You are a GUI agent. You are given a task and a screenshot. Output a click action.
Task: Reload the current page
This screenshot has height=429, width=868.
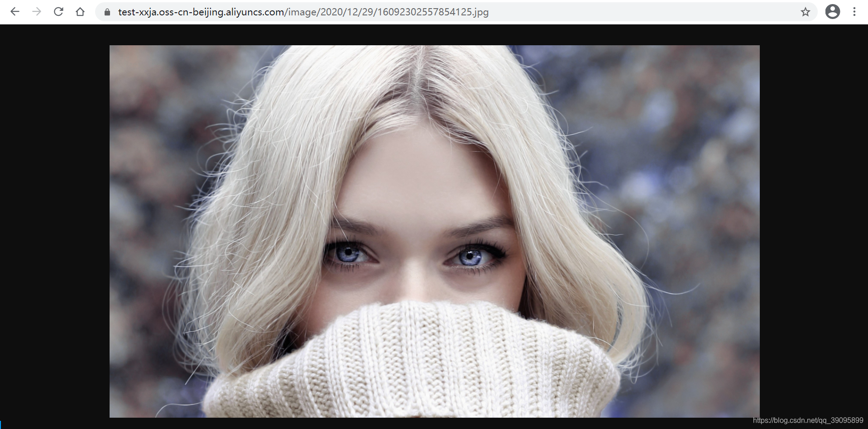58,12
